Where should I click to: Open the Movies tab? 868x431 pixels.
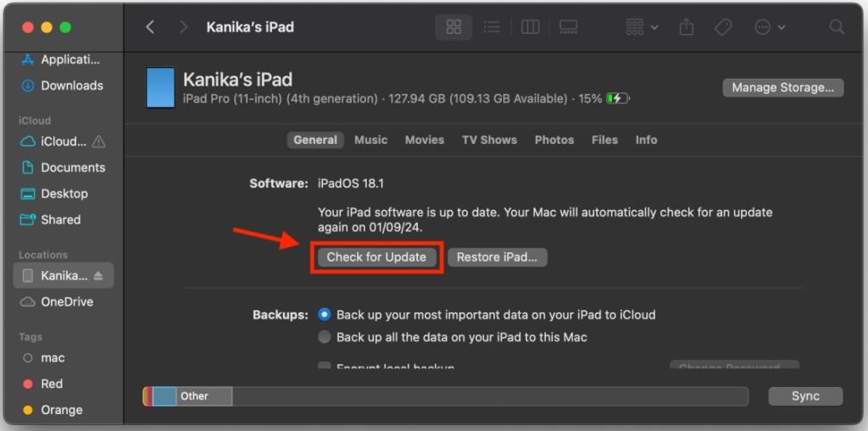pyautogui.click(x=425, y=140)
